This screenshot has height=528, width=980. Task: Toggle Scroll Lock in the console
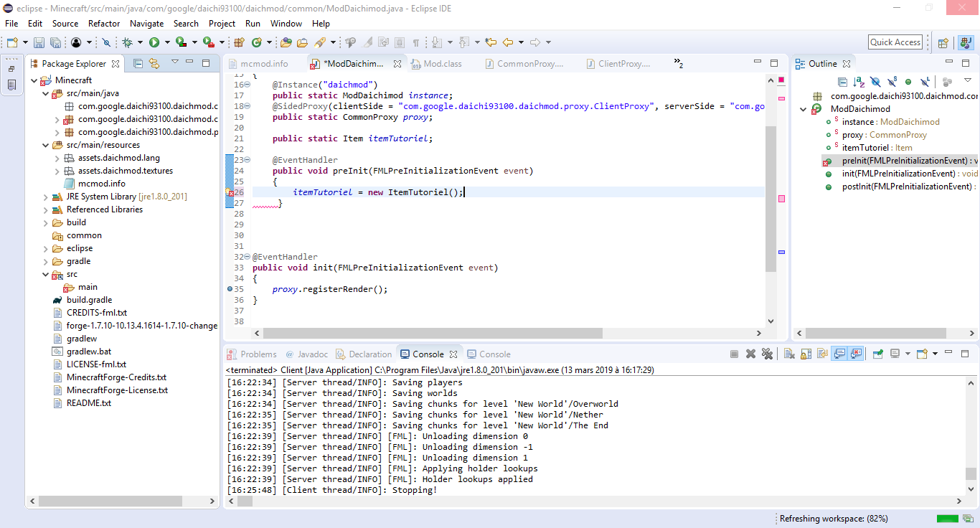pyautogui.click(x=805, y=354)
